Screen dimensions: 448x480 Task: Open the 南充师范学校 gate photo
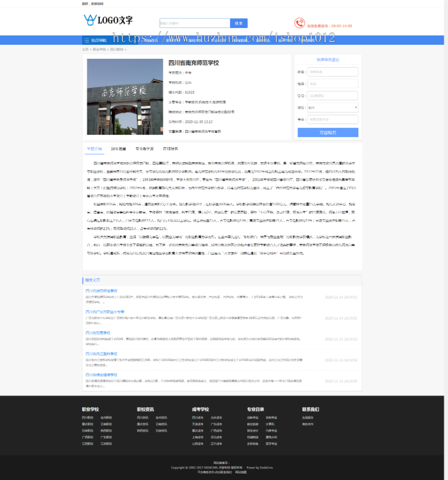pyautogui.click(x=125, y=97)
